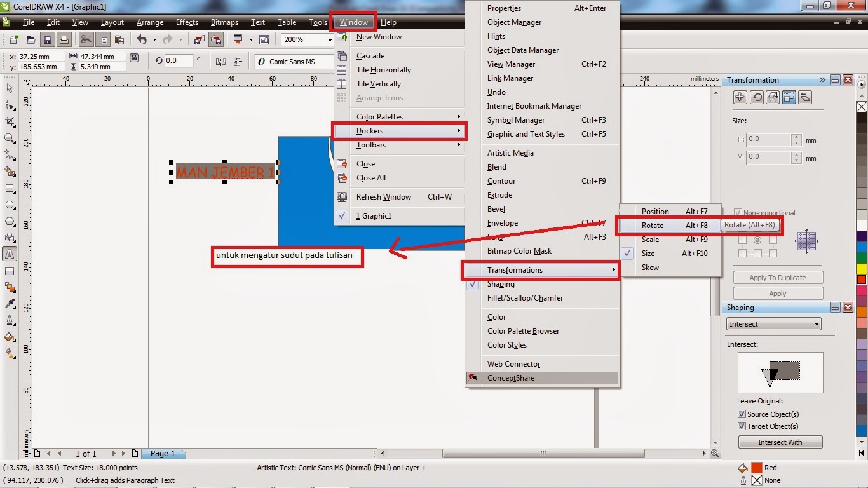Select the Shape tool in the toolbox
This screenshot has width=868, height=488.
(10, 105)
